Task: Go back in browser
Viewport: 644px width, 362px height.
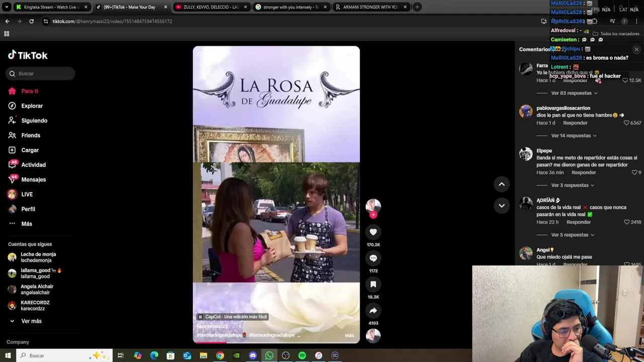Action: (7, 21)
